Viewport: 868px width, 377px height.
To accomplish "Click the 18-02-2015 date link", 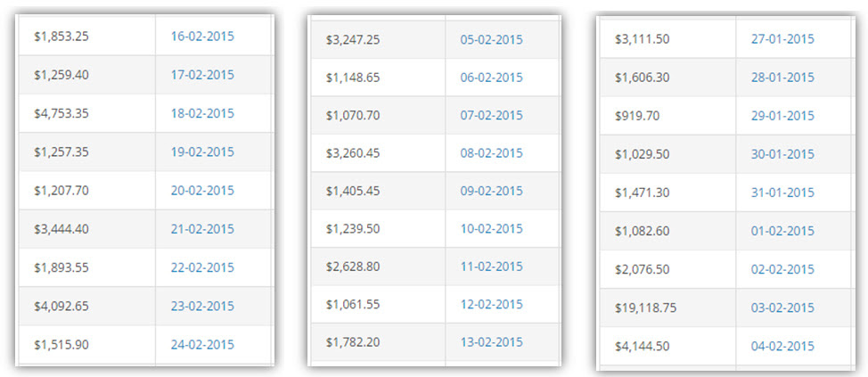I will (x=202, y=113).
